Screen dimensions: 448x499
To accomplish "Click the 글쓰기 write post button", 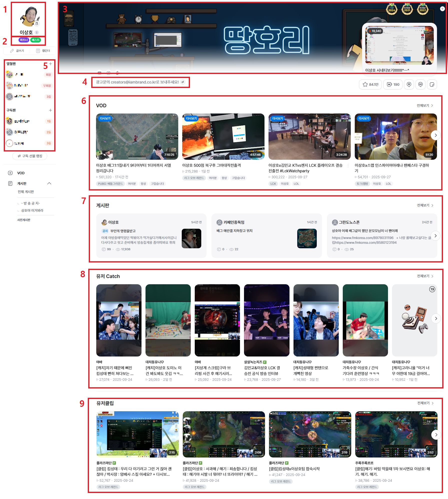I will click(x=17, y=51).
